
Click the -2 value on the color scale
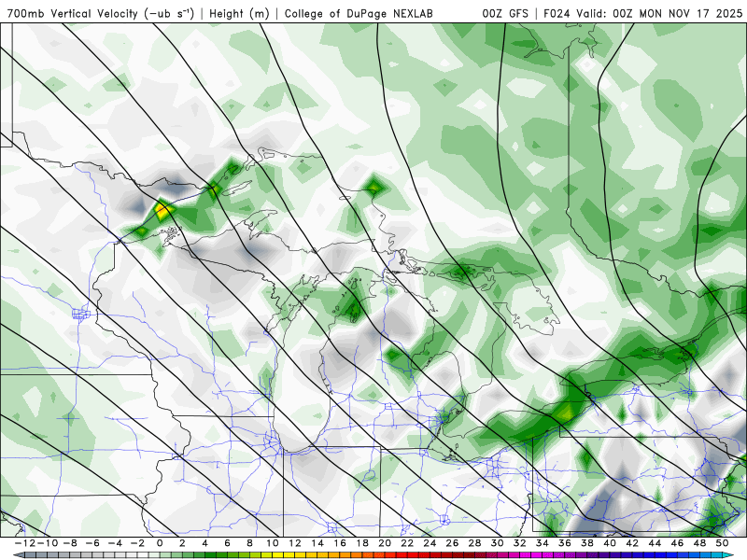137,543
